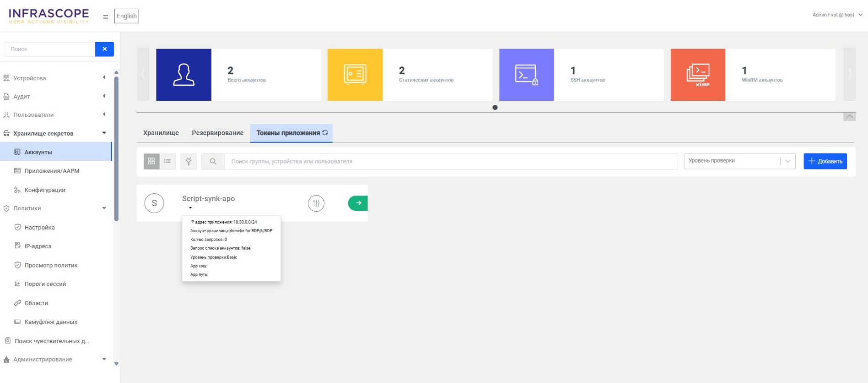Screen dimensions: 868x383
Task: Click the carousel pagination dot
Action: pos(495,108)
